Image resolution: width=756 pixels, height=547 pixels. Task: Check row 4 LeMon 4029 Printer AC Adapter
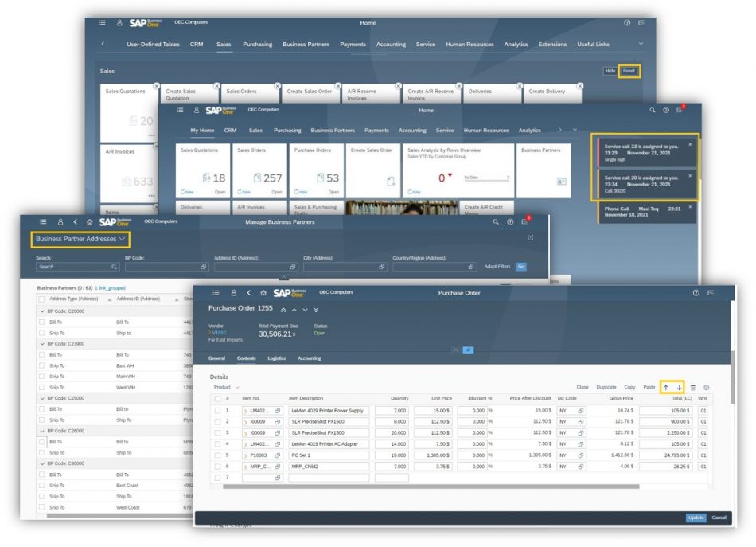pos(217,444)
